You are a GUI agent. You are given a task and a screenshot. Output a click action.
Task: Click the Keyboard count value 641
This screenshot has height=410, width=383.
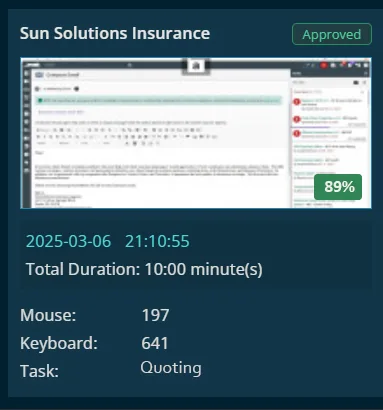pos(155,343)
